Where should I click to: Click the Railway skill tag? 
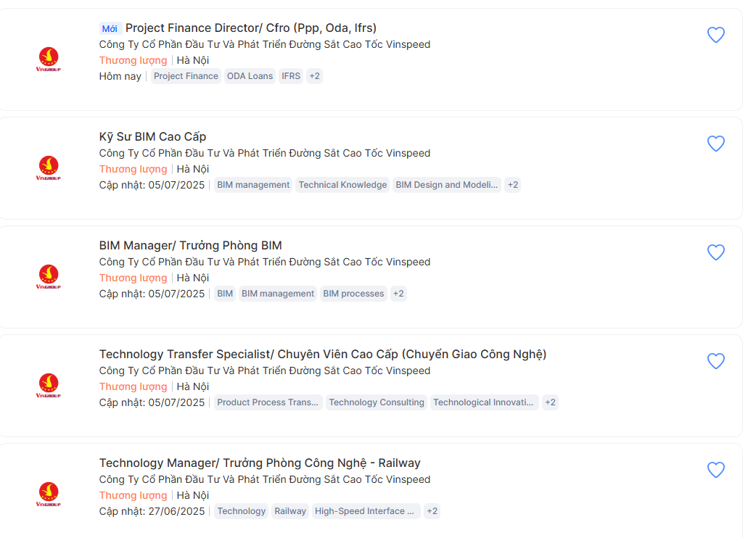click(x=290, y=511)
